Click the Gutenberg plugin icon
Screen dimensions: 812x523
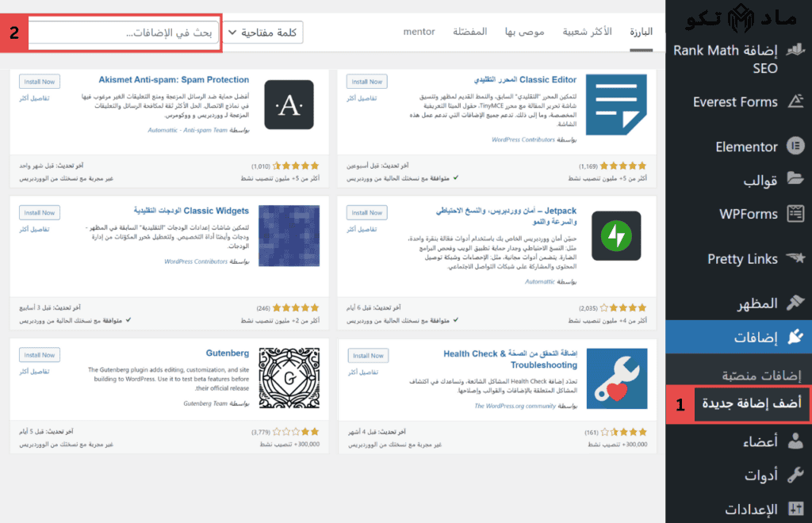pos(289,378)
